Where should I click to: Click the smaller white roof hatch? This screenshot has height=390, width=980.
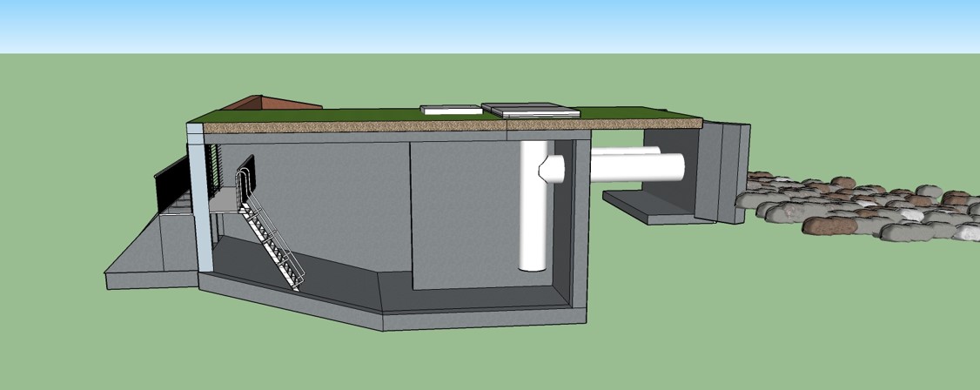(x=451, y=110)
